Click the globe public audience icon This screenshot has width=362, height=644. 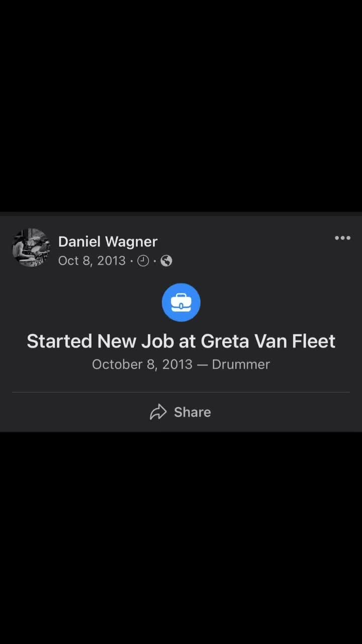pyautogui.click(x=166, y=261)
